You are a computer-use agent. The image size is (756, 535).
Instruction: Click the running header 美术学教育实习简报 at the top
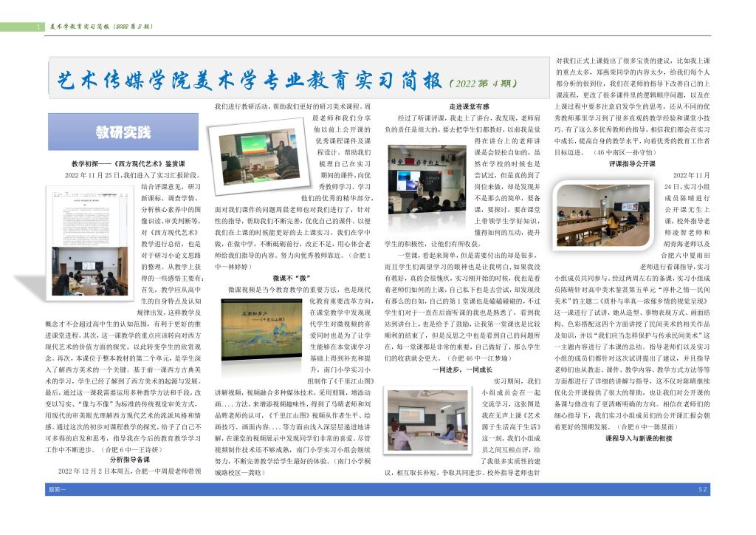tap(101, 27)
